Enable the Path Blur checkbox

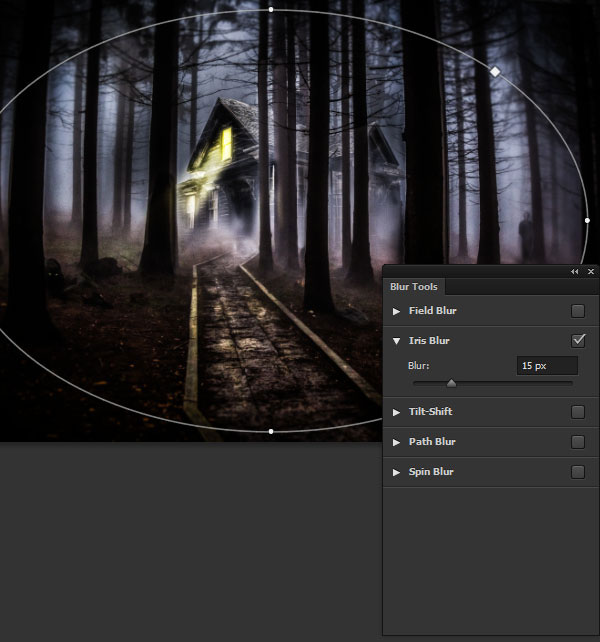[x=577, y=442]
